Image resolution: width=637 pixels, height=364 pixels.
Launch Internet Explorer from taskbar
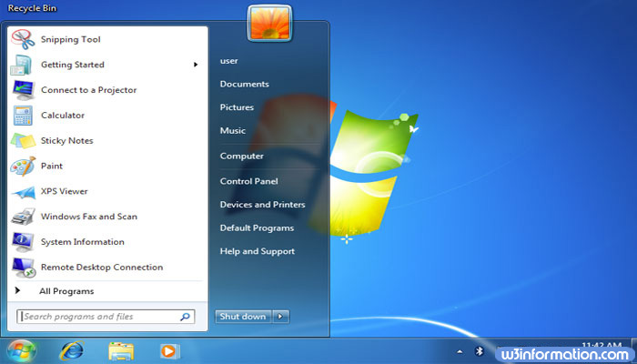point(72,350)
